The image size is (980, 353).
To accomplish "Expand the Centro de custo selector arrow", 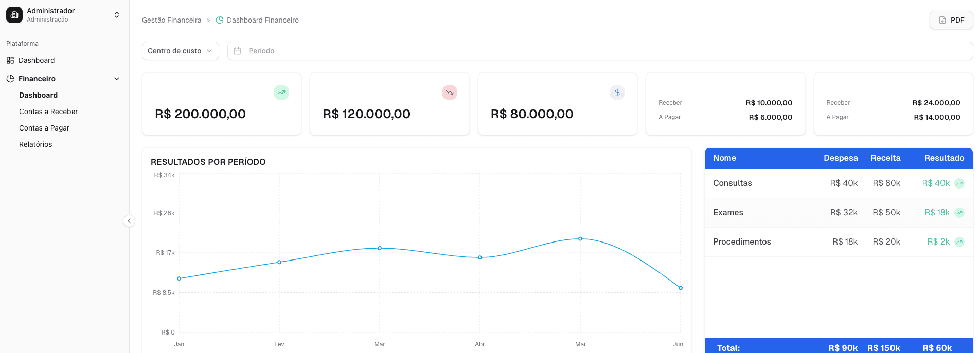I will coord(209,51).
